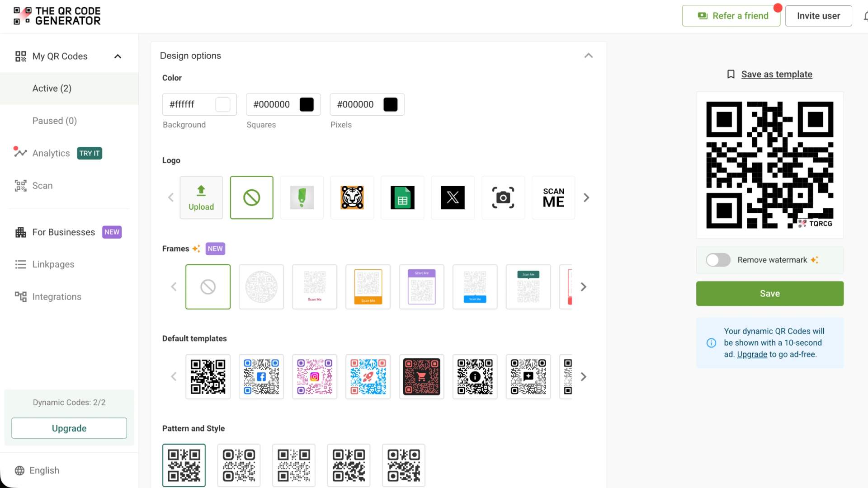The image size is (868, 488).
Task: Open the Pixels color swatch
Action: click(391, 104)
